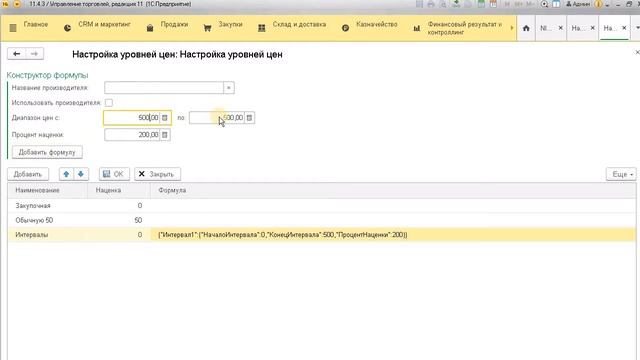Open calculator for the по price field

coord(249,118)
